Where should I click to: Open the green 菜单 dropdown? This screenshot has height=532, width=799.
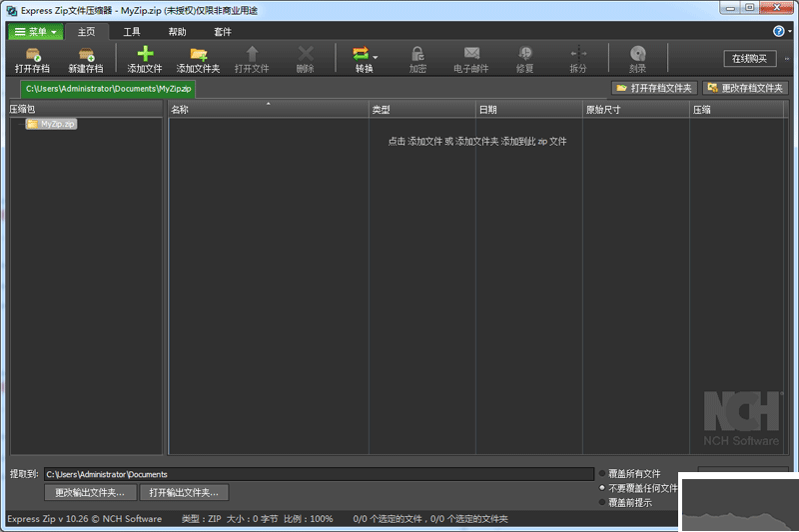[x=36, y=32]
